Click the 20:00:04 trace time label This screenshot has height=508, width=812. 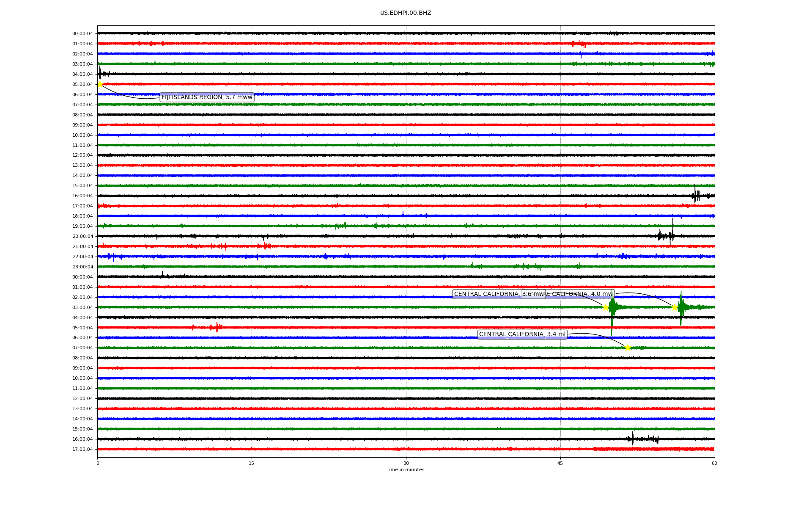82,236
